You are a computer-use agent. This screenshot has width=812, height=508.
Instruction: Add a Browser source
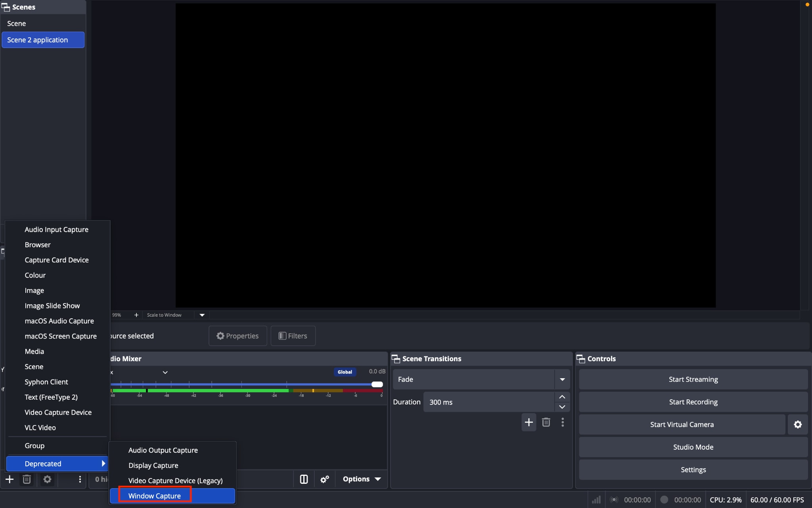pyautogui.click(x=57, y=244)
